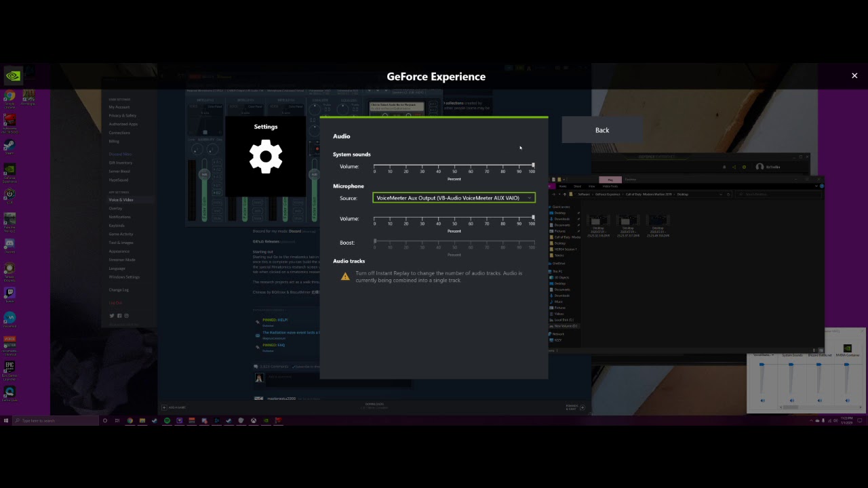Open the Discord desktop shortcut
The width and height of the screenshot is (868, 488).
9,246
